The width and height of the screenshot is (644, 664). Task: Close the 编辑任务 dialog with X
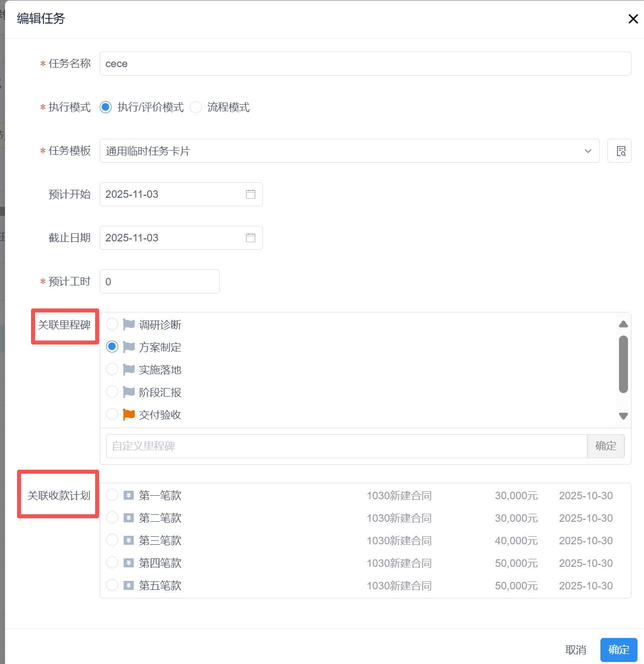click(x=633, y=19)
